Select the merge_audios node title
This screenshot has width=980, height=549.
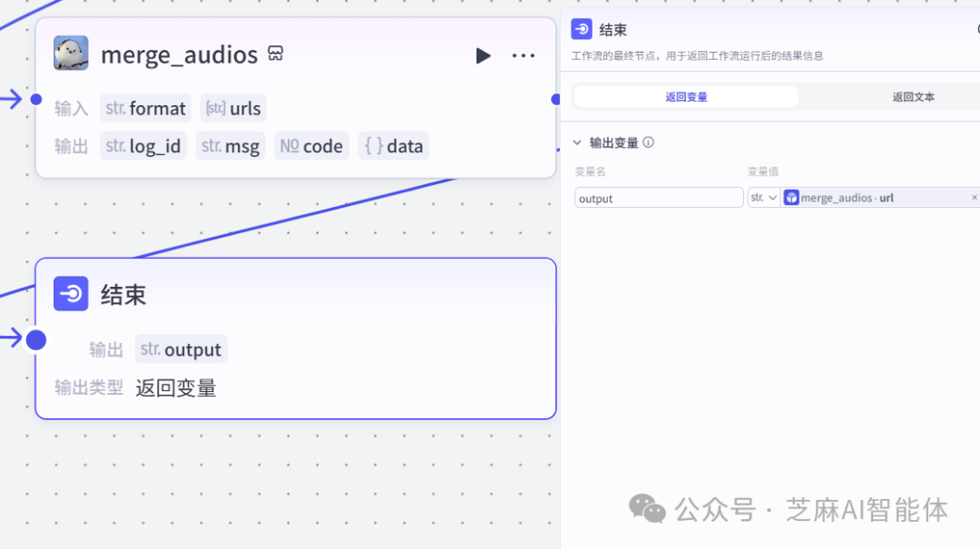[x=180, y=55]
